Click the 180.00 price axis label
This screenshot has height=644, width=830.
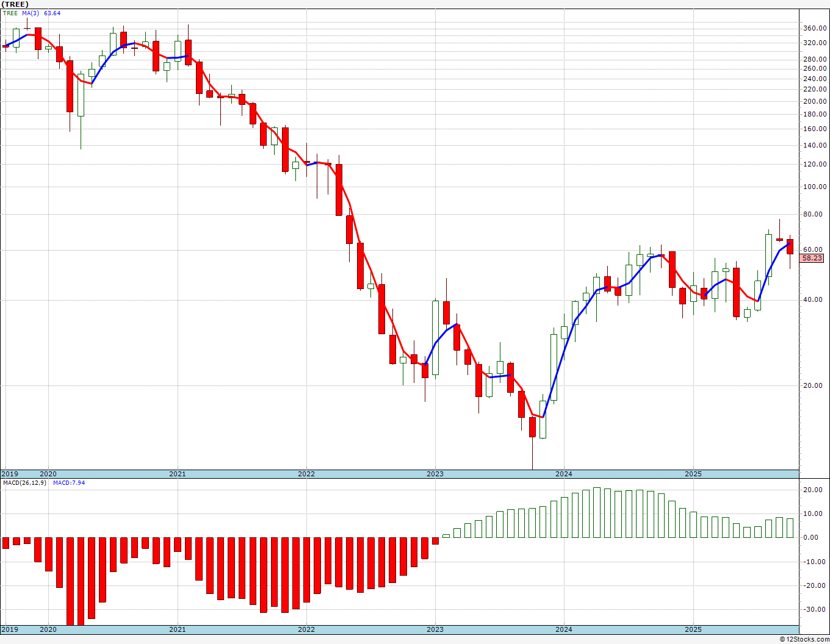[x=815, y=114]
